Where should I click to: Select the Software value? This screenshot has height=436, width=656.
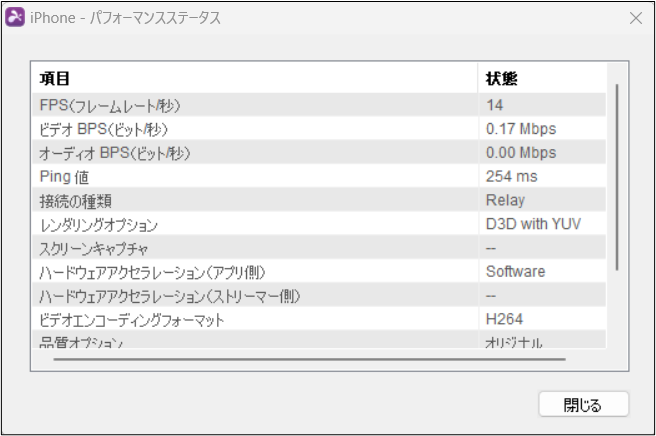coord(515,272)
